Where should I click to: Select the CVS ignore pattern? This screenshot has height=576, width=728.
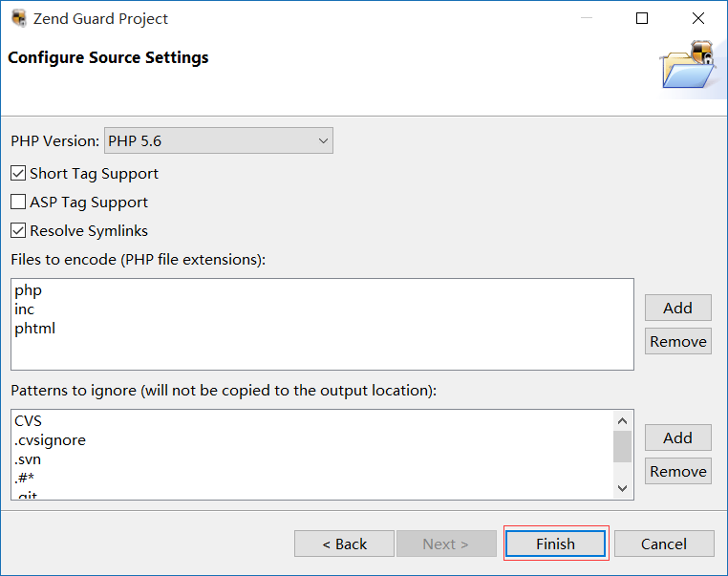29,421
